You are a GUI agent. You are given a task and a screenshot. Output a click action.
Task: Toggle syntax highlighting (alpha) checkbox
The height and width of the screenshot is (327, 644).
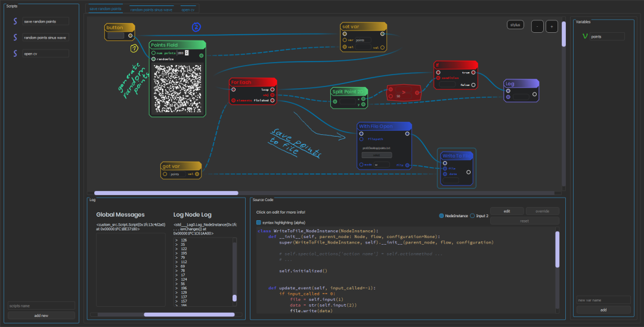[259, 222]
